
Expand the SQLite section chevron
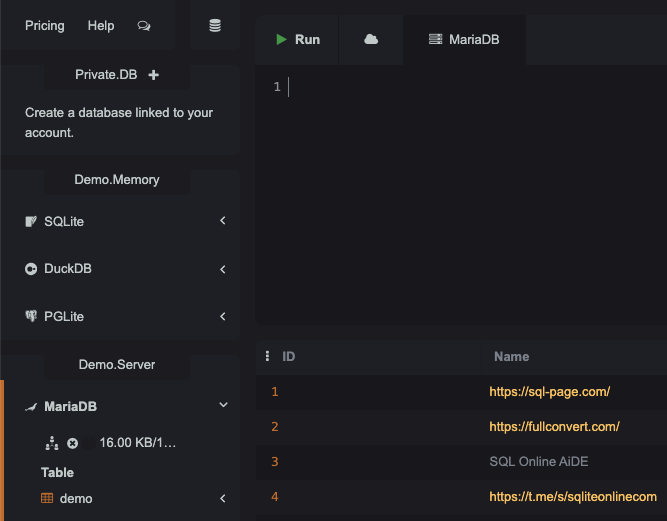(x=223, y=221)
